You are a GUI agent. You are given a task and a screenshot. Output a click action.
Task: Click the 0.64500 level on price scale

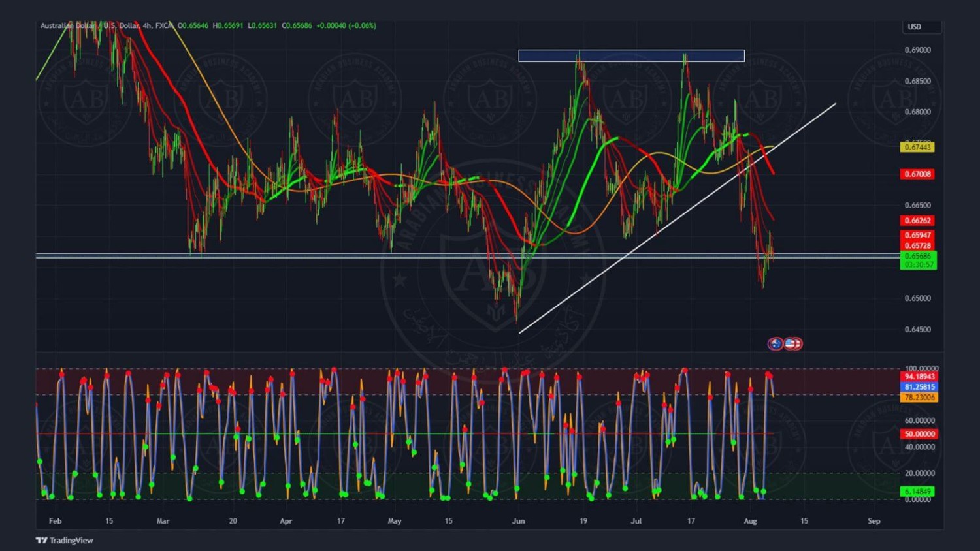pyautogui.click(x=917, y=330)
